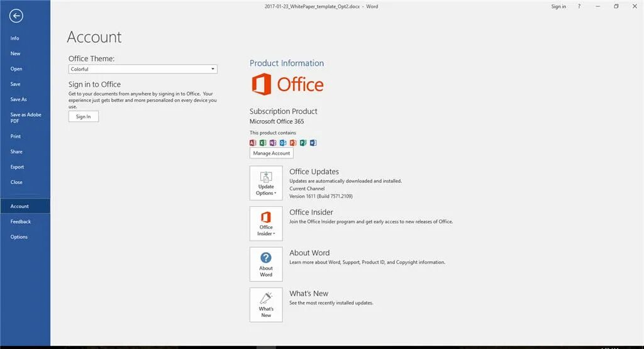The width and height of the screenshot is (644, 349).
Task: Expand the Update Options menu
Action: pos(266,183)
